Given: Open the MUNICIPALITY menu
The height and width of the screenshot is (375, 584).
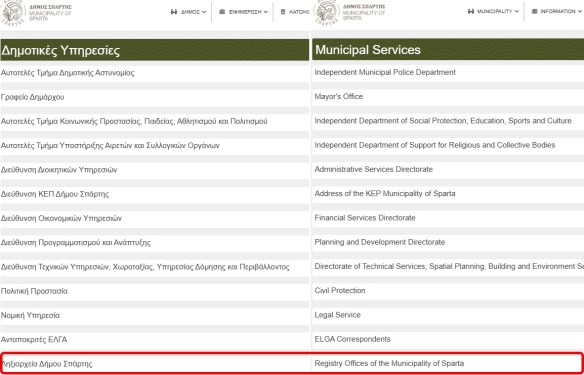Looking at the screenshot, I should 493,12.
